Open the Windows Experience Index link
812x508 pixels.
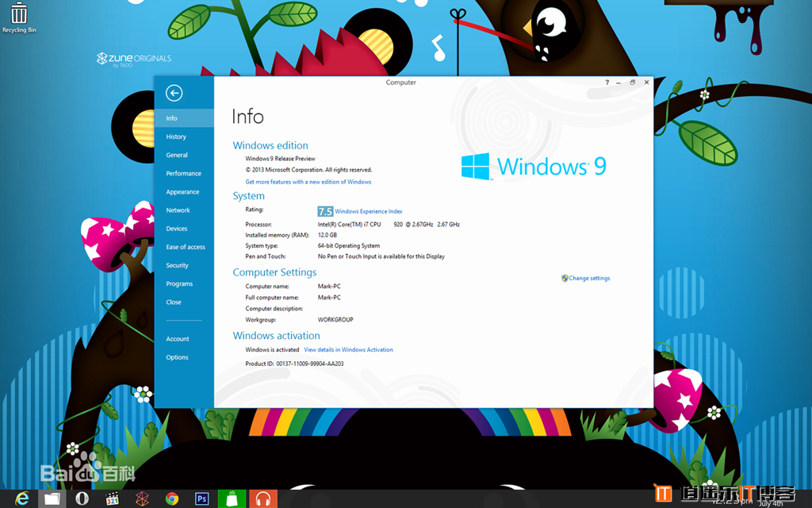(368, 211)
